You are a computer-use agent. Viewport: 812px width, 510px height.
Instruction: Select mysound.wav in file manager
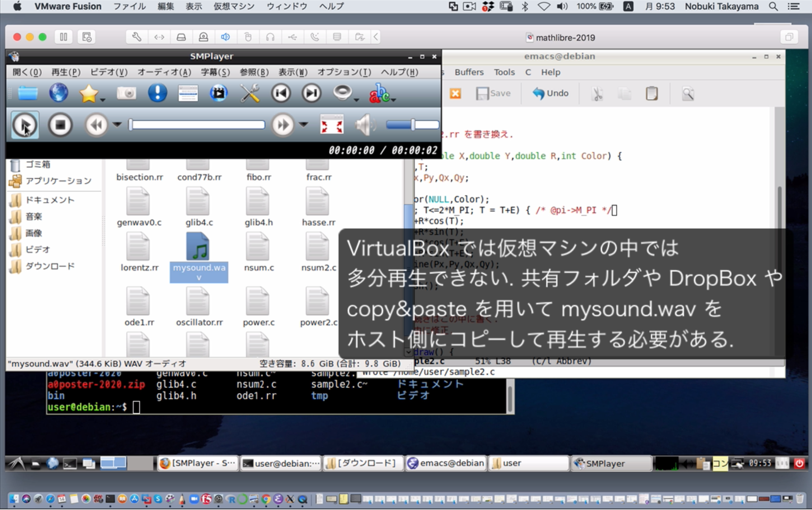coord(199,257)
